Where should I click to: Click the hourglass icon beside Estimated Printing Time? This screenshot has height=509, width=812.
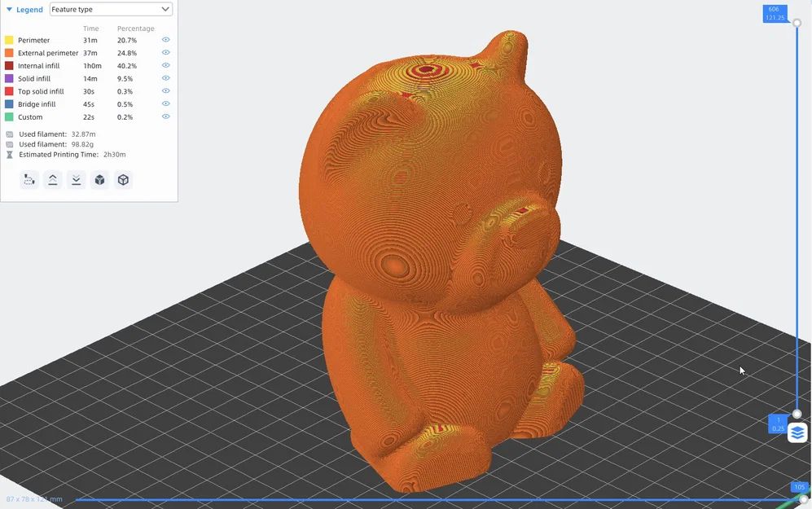point(9,155)
